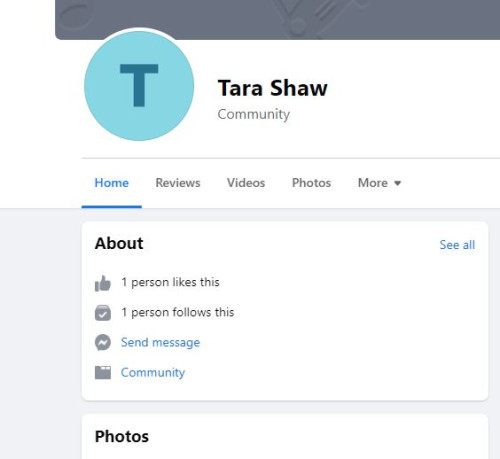Open the Tara Shaw profile picture

139,86
